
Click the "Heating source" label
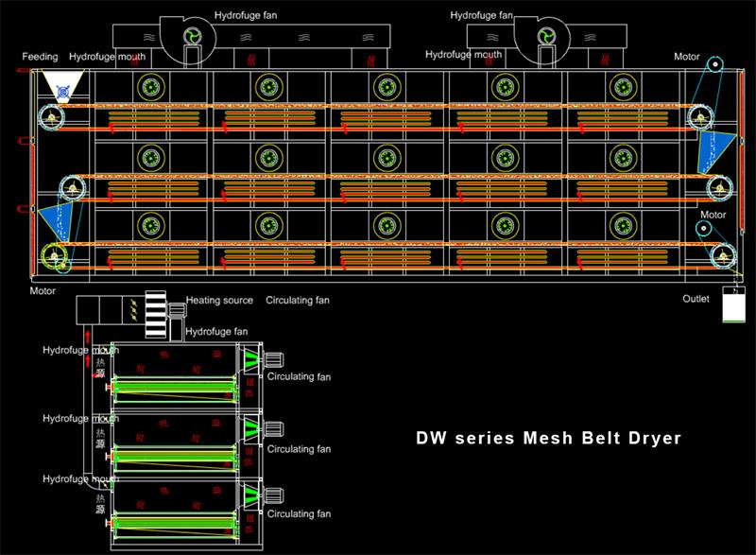tap(219, 301)
